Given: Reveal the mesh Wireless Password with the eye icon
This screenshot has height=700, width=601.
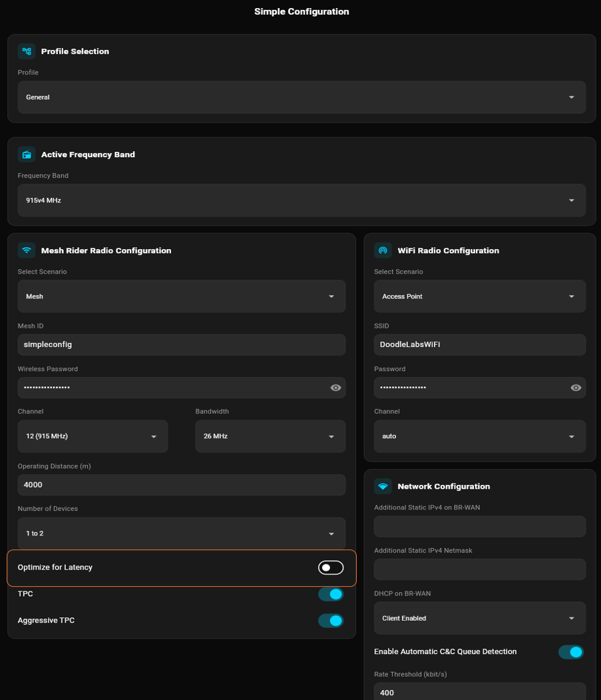Looking at the screenshot, I should (x=335, y=387).
